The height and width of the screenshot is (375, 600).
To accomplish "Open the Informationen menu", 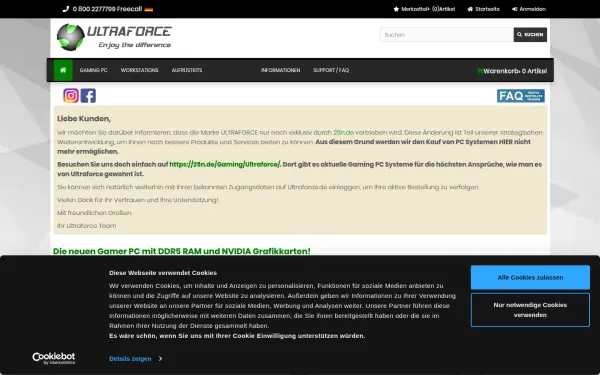I will tap(280, 70).
